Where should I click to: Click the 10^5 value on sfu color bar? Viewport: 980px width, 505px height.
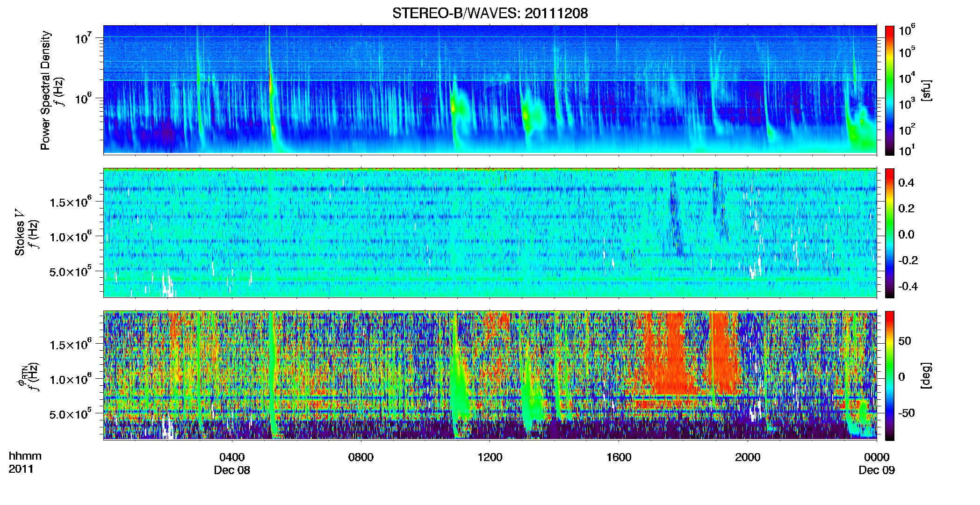tap(907, 52)
